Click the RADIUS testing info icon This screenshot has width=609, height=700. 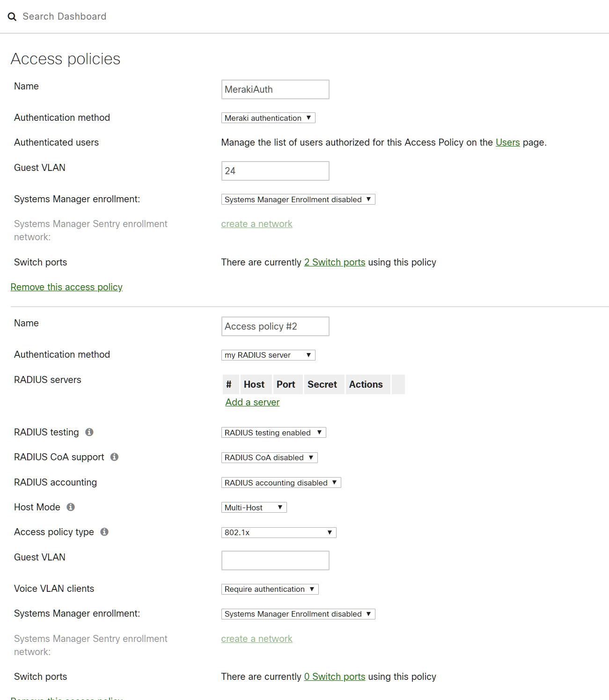point(89,432)
